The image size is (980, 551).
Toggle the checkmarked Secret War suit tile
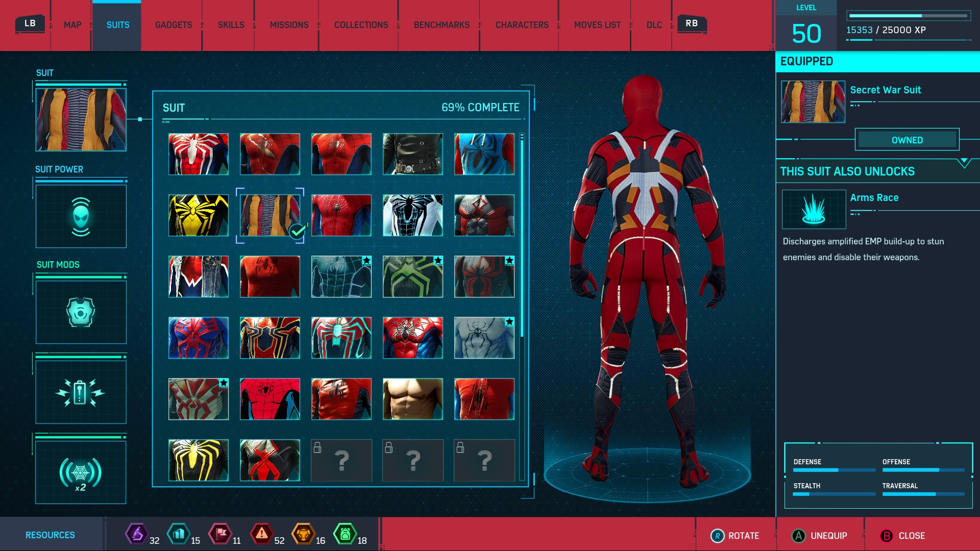coord(270,215)
